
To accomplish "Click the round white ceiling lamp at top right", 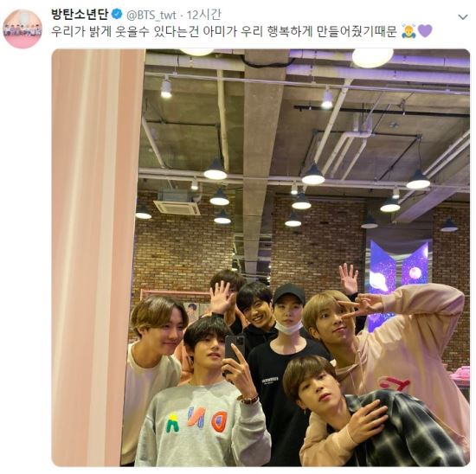I will [372, 58].
